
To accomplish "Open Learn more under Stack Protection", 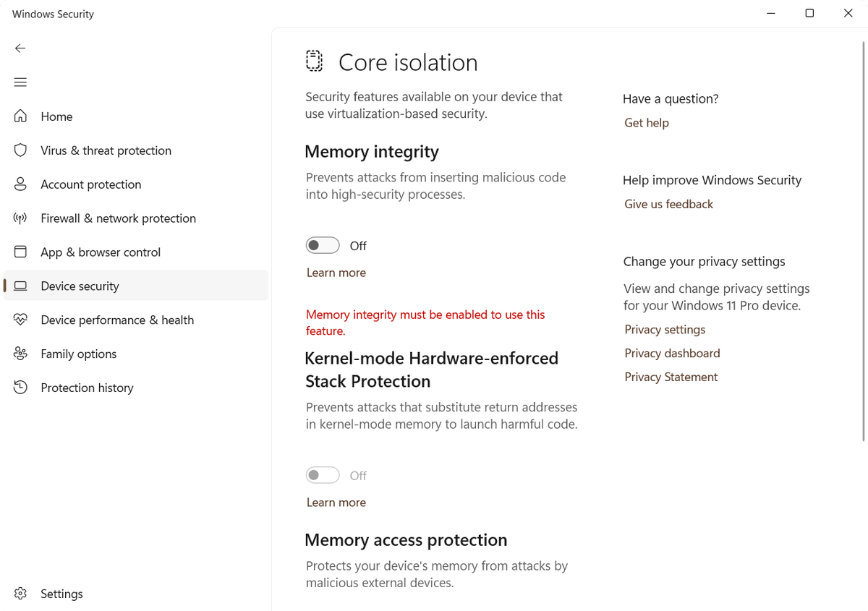I will point(336,503).
